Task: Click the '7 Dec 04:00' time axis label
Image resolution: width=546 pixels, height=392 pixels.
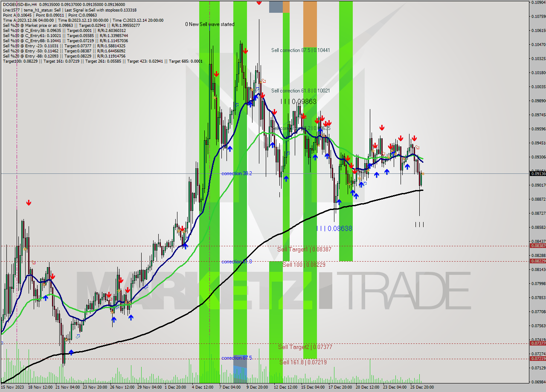Action: [229, 387]
